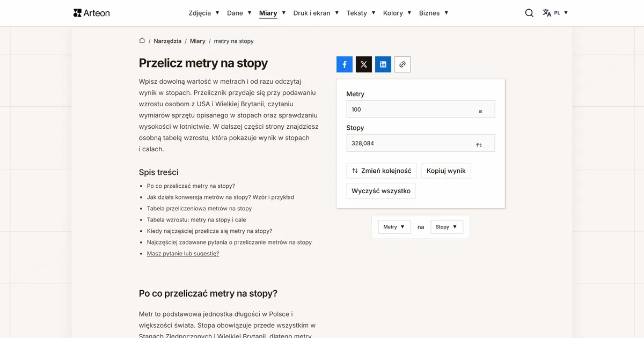Viewport: 644px width, 338px height.
Task: Click the Zmień kolejność button
Action: click(x=382, y=171)
